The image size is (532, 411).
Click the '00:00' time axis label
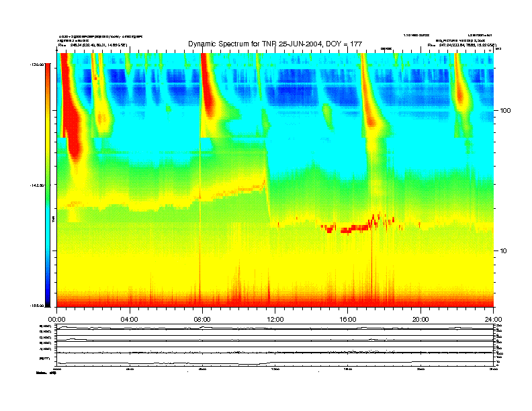(56, 320)
